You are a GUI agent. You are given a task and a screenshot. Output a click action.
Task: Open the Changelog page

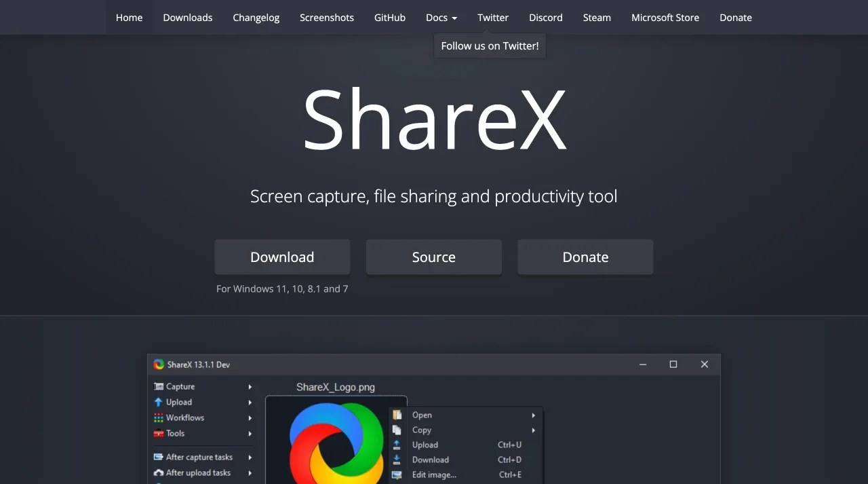click(256, 18)
